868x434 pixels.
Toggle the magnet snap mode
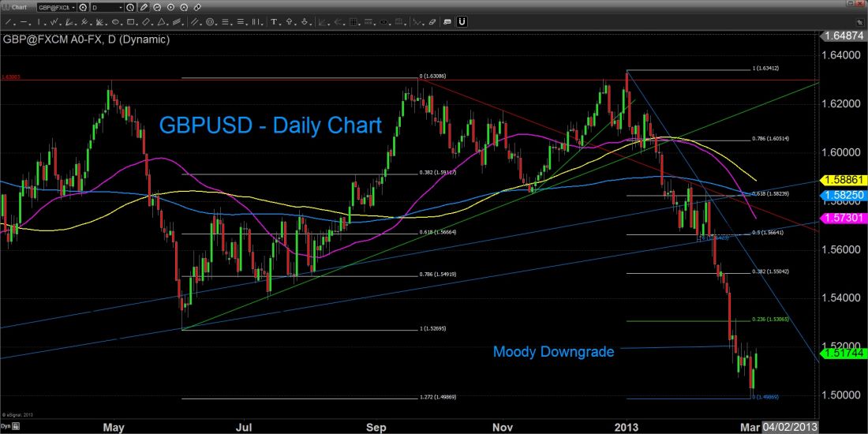tap(463, 21)
